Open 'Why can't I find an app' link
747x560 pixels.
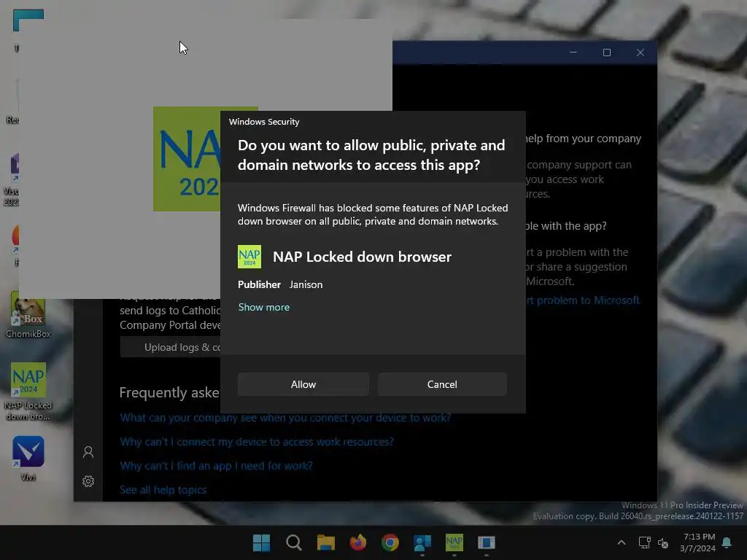click(x=216, y=466)
